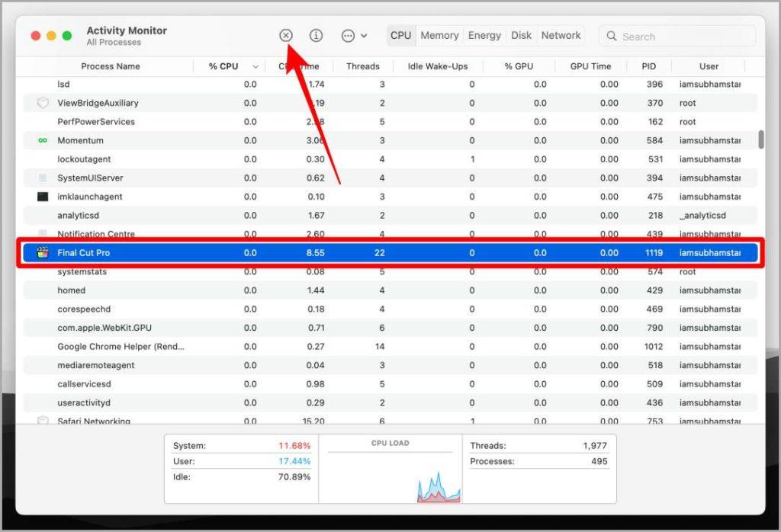Viewport: 781px width, 532px height.
Task: Select the lsd process row
Action: 390,84
